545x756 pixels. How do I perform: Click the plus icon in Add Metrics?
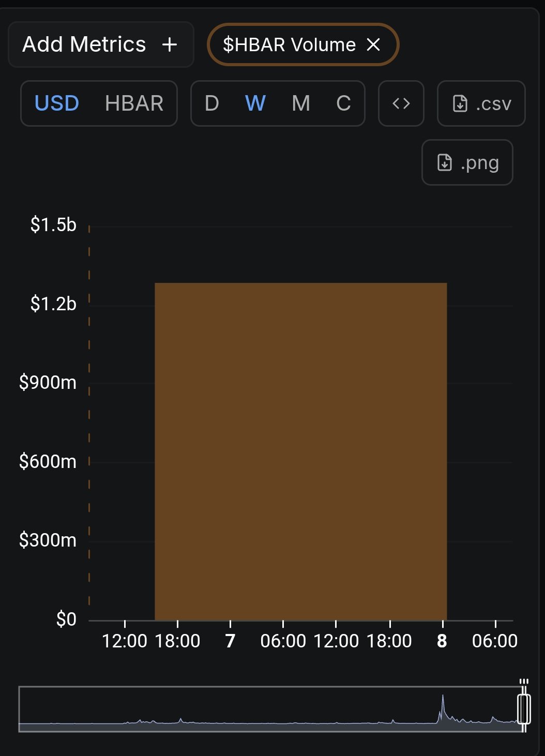(170, 45)
